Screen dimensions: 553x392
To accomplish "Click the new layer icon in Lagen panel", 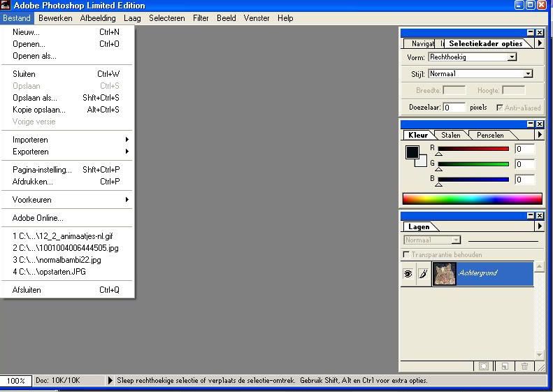I will (x=504, y=366).
